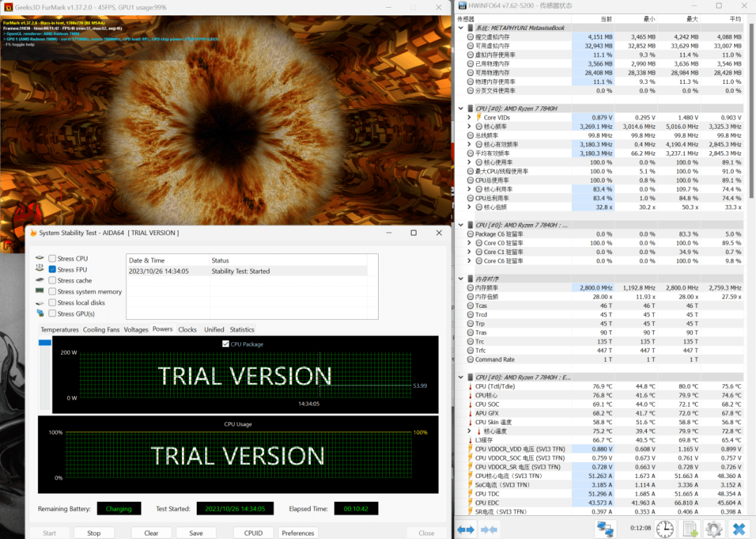Click the blue graph slider left of CPU Package chart

pos(45,342)
